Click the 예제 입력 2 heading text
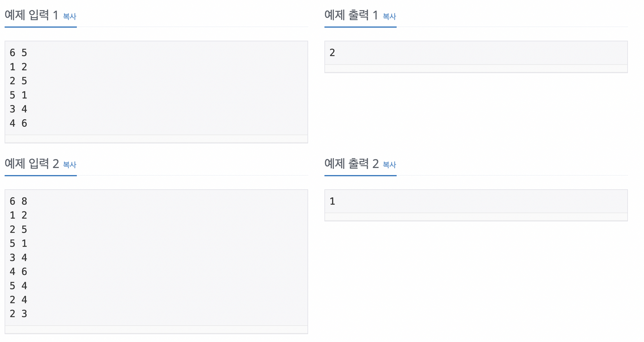644x342 pixels. coord(32,164)
